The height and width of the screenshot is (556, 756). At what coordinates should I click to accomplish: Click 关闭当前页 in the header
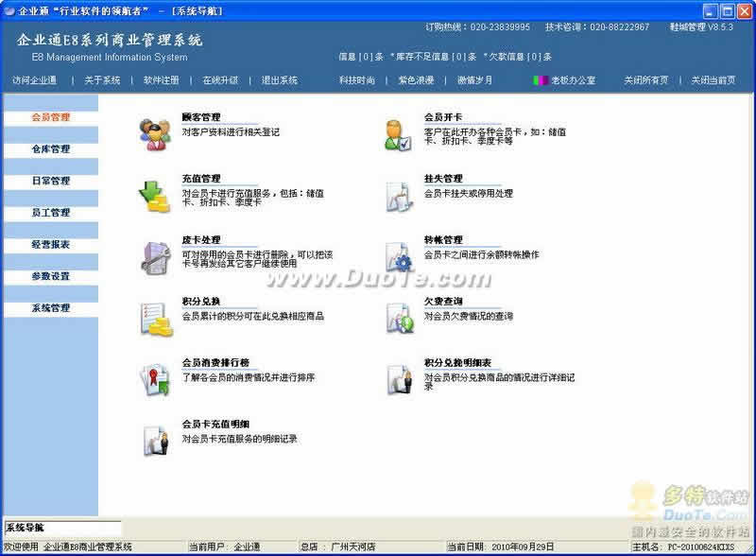[x=713, y=80]
